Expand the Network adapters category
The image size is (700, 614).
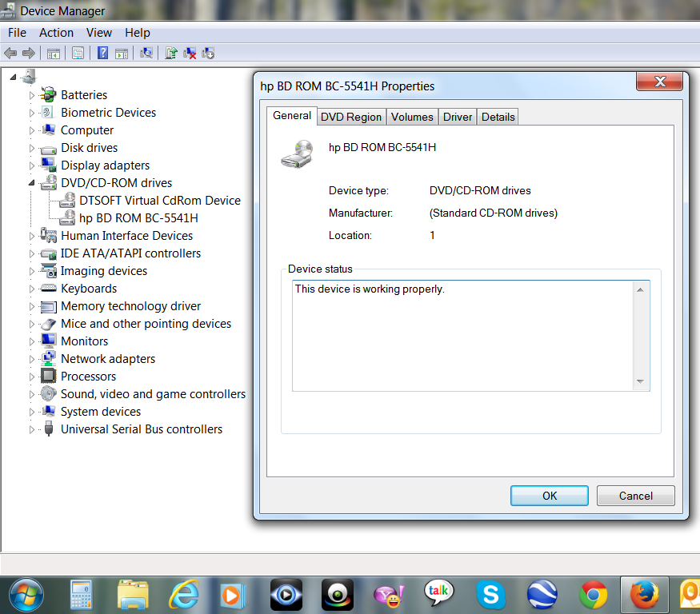32,359
